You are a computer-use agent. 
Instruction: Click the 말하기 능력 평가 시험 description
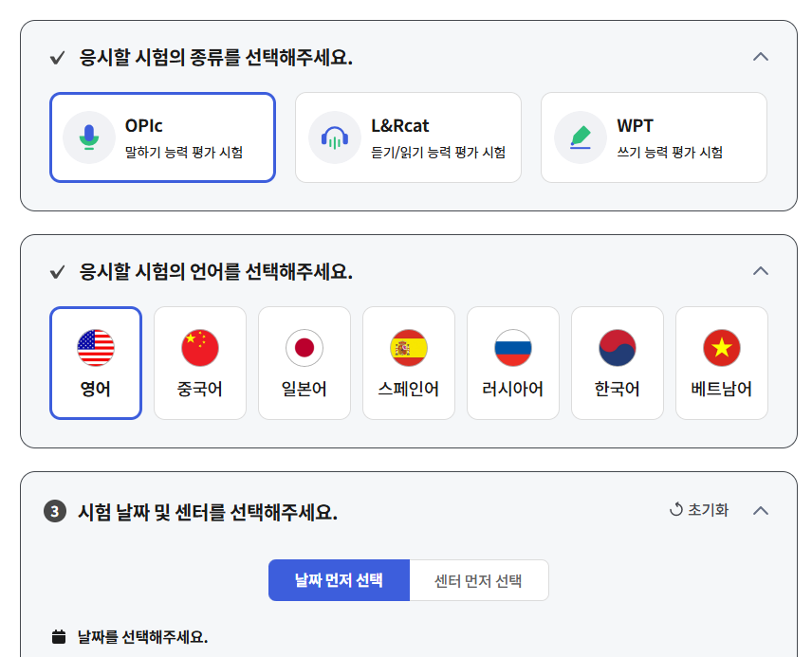click(184, 153)
